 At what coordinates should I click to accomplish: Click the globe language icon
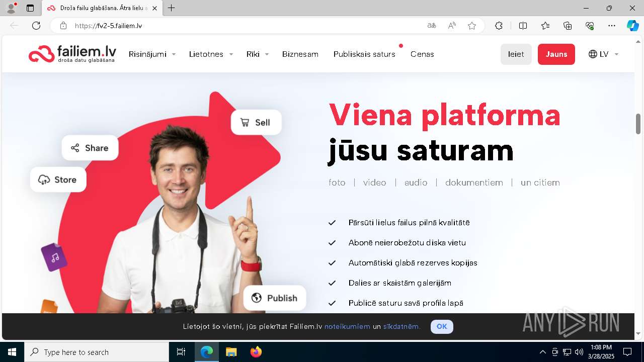point(593,54)
